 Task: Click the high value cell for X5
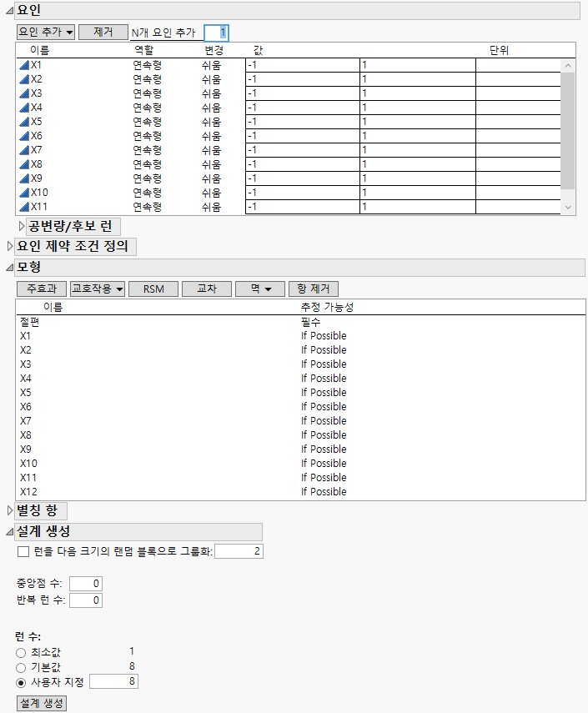coord(418,122)
